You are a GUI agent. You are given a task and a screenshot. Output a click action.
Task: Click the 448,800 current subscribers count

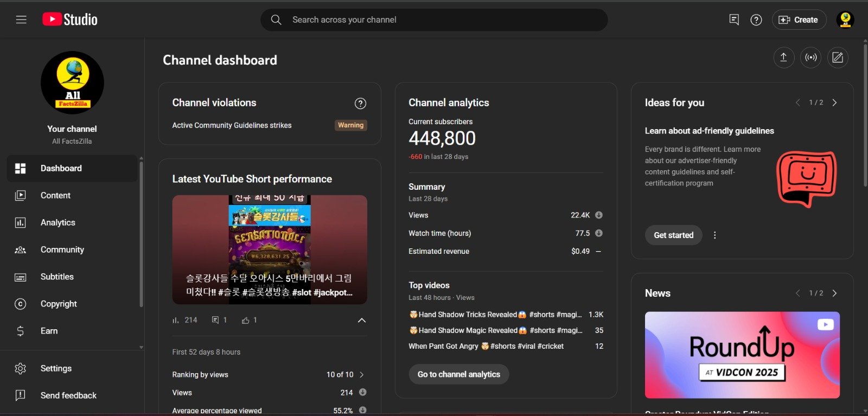pos(442,138)
